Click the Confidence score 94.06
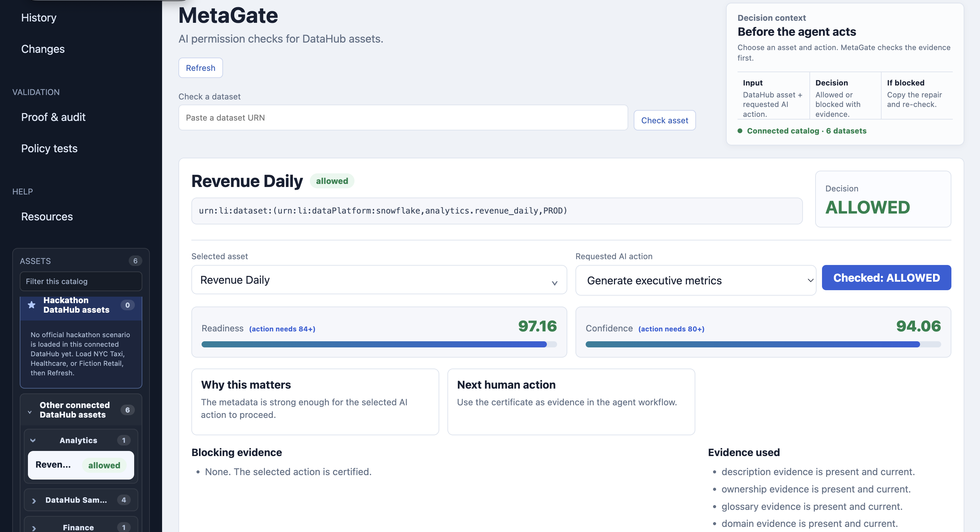Viewport: 980px width, 532px height. click(918, 326)
